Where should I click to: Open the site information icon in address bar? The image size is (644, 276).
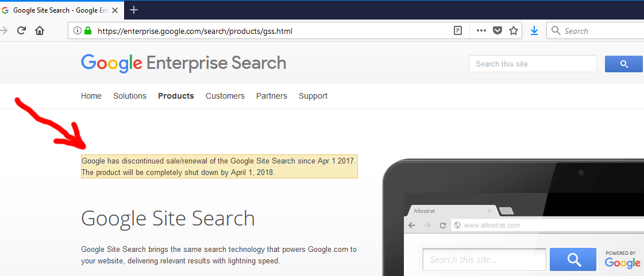76,31
